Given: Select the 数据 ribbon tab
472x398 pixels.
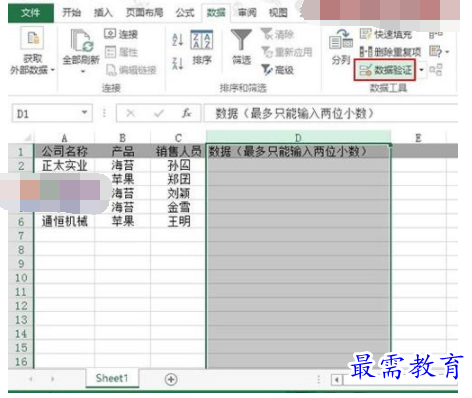Looking at the screenshot, I should pos(216,13).
